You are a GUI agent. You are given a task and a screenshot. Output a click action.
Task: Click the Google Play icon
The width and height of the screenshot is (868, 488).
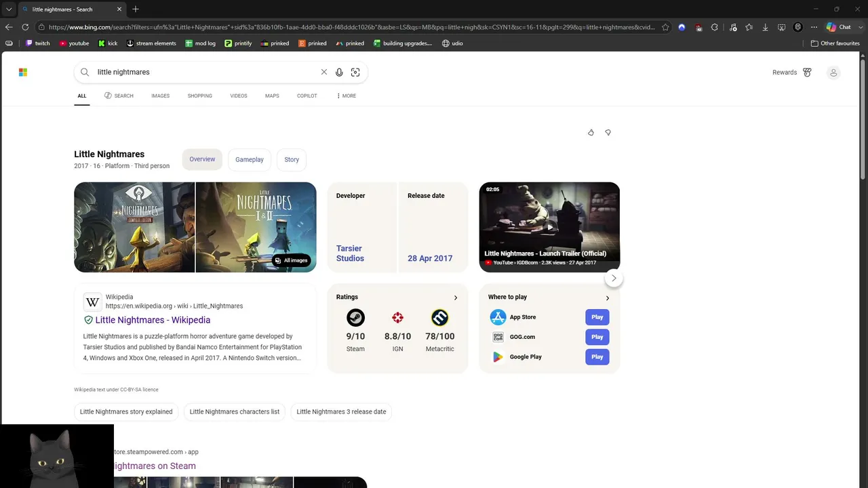pyautogui.click(x=498, y=357)
